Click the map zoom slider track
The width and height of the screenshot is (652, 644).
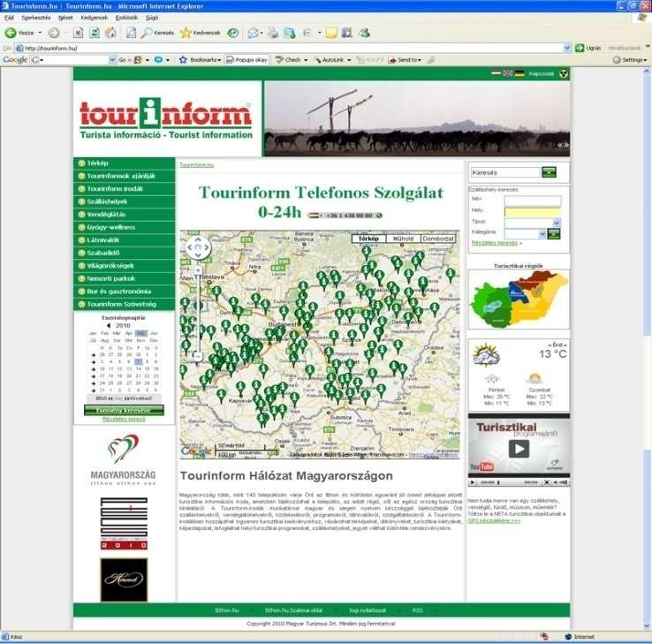point(198,313)
